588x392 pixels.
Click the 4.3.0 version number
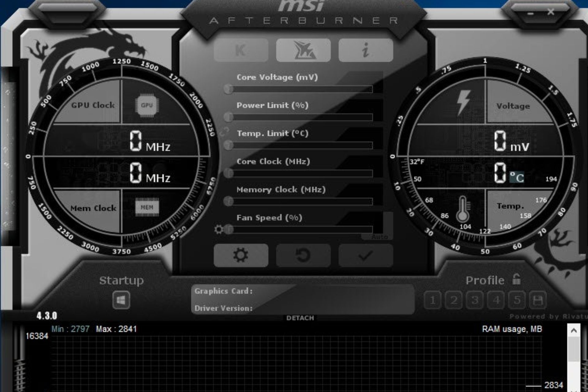click(47, 316)
